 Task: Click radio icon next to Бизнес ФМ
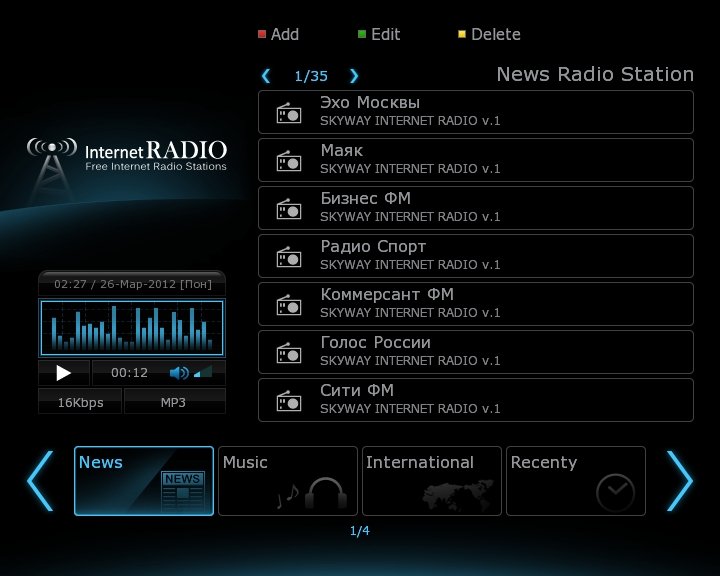(289, 209)
